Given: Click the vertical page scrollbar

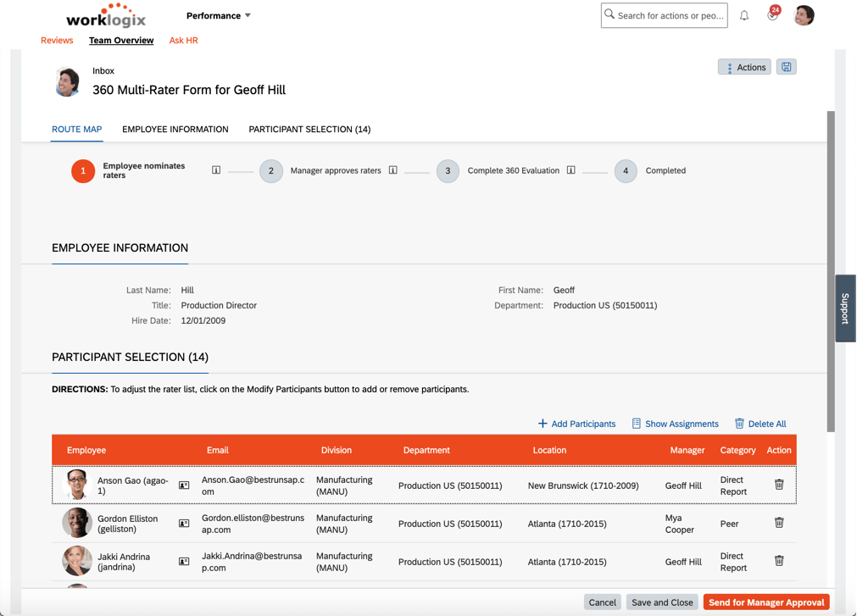Looking at the screenshot, I should pyautogui.click(x=831, y=271).
